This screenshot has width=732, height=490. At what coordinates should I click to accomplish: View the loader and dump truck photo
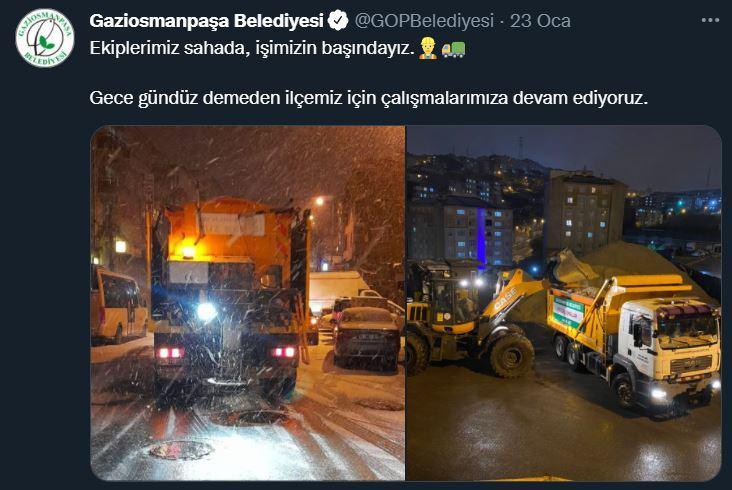click(564, 303)
